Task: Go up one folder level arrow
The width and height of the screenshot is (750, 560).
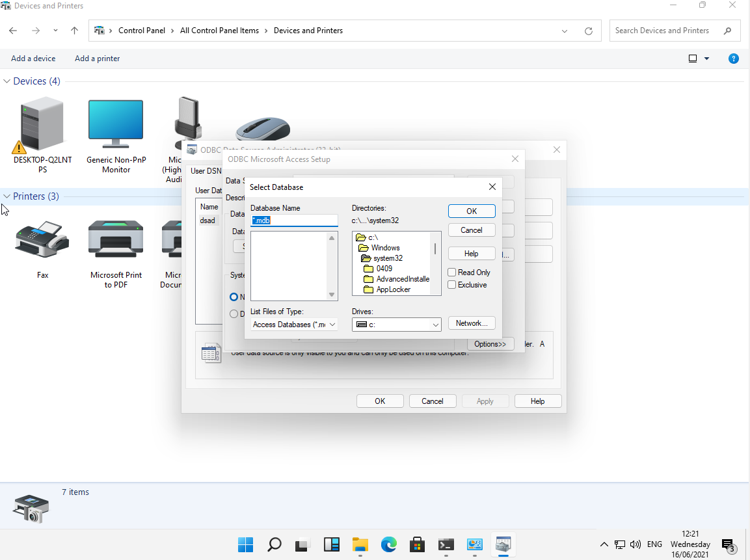Action: (x=74, y=31)
